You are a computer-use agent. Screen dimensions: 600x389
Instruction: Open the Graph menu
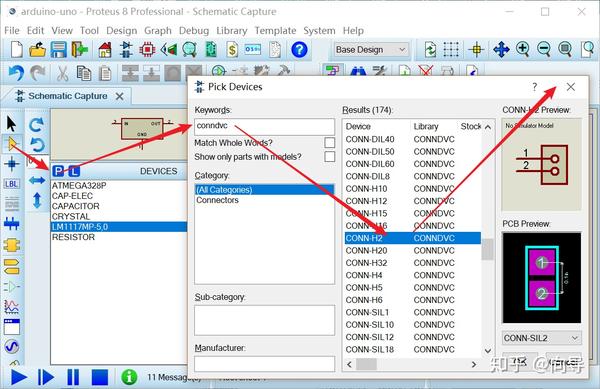click(x=158, y=31)
